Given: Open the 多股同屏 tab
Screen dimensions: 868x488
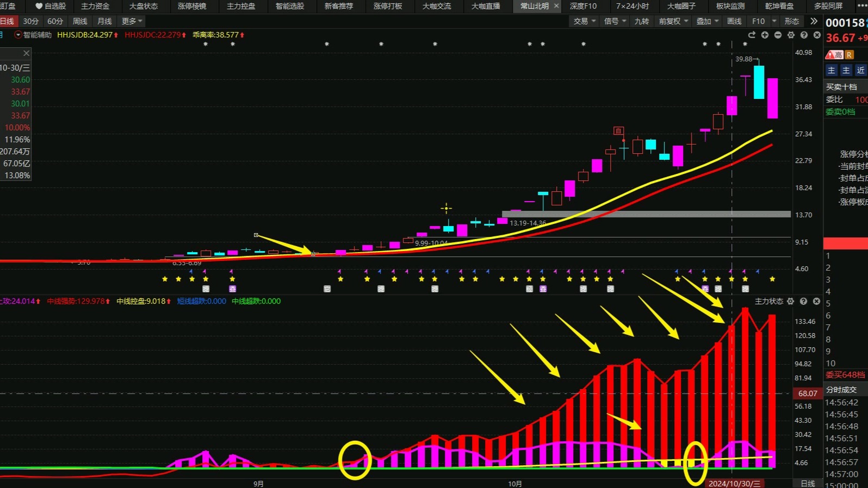Looking at the screenshot, I should click(x=828, y=6).
